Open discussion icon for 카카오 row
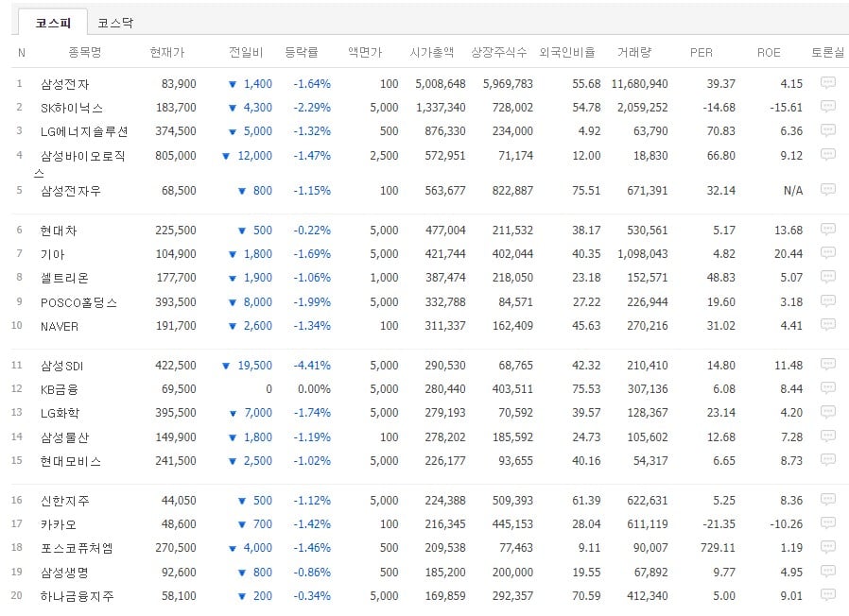 tap(827, 523)
